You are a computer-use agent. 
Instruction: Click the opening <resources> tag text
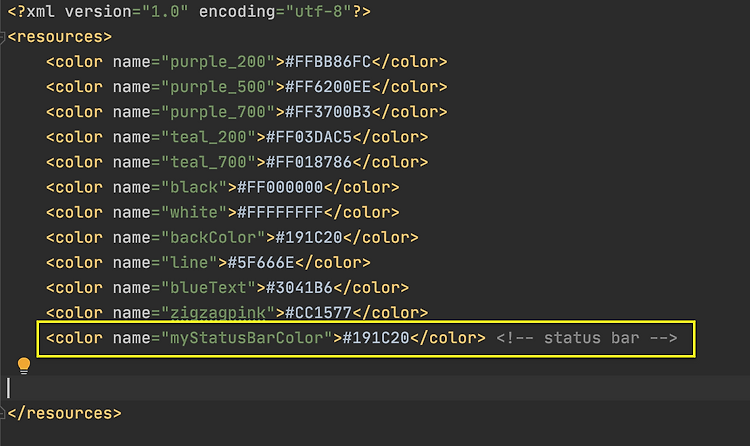tap(60, 37)
